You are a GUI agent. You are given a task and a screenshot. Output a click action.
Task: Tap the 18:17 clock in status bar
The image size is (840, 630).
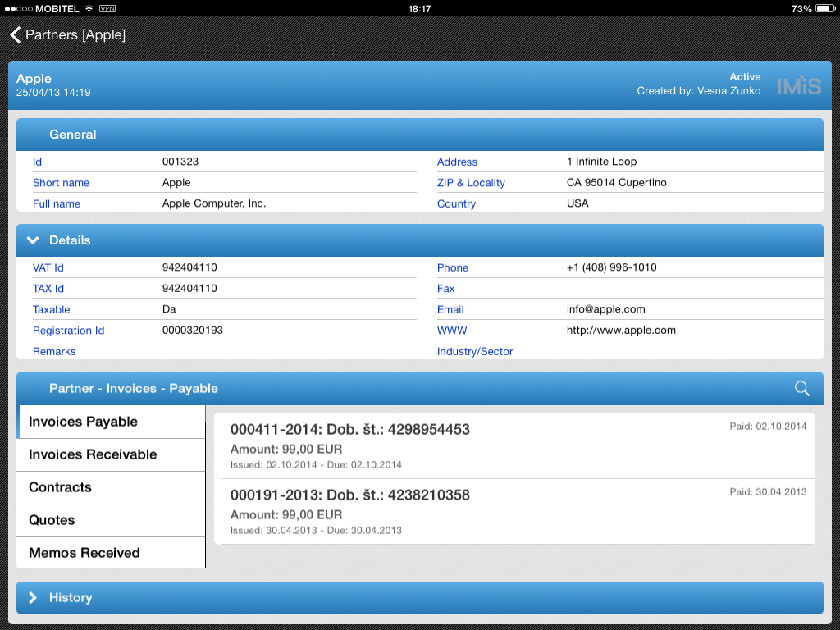pos(419,8)
